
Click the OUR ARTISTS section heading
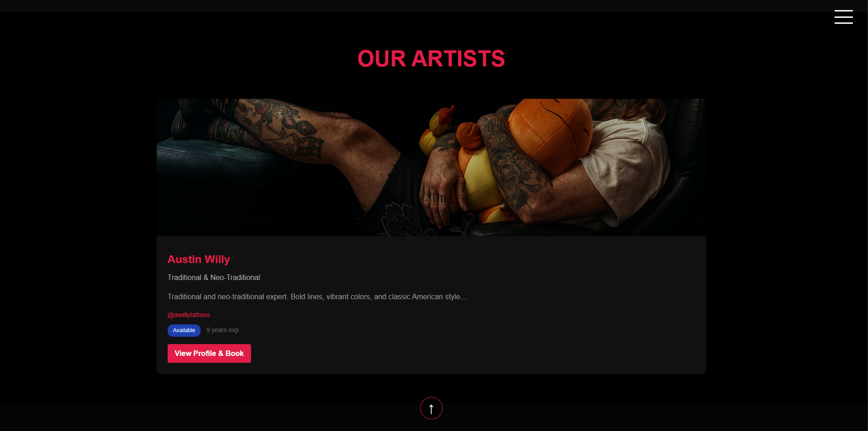point(431,59)
